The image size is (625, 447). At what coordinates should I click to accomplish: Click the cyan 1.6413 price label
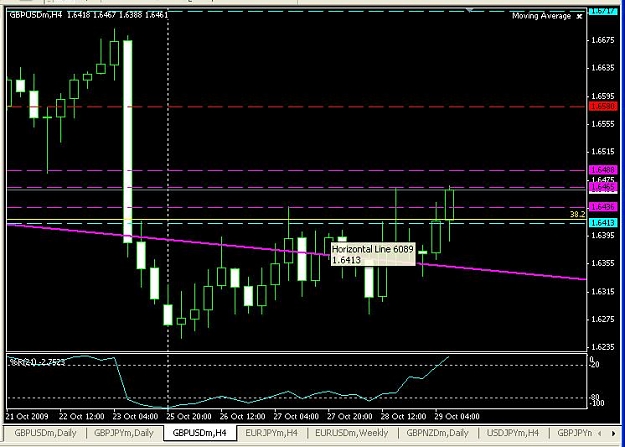coord(603,223)
